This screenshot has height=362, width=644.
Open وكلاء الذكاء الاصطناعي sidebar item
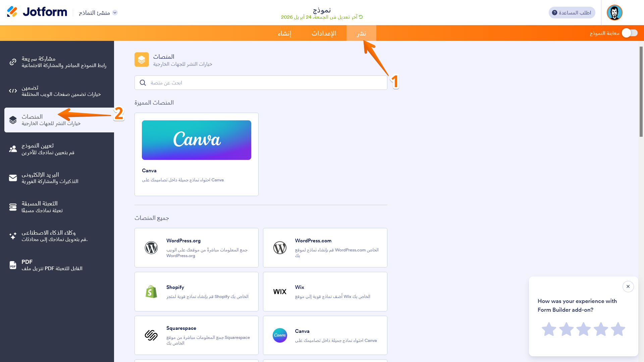point(59,236)
